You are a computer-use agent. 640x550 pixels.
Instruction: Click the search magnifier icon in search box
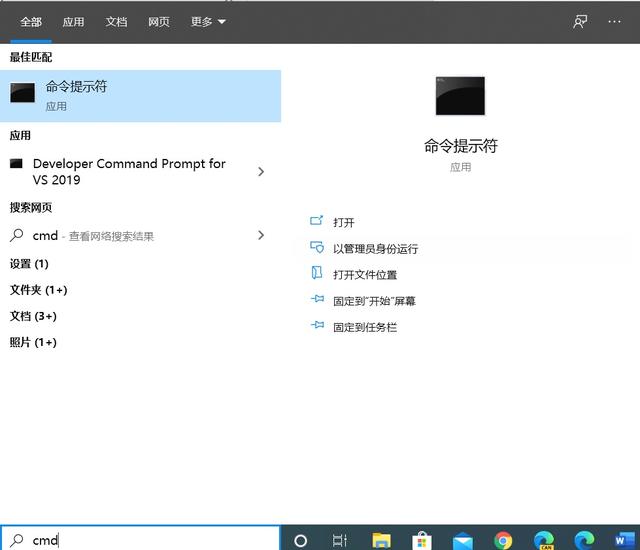pos(16,540)
